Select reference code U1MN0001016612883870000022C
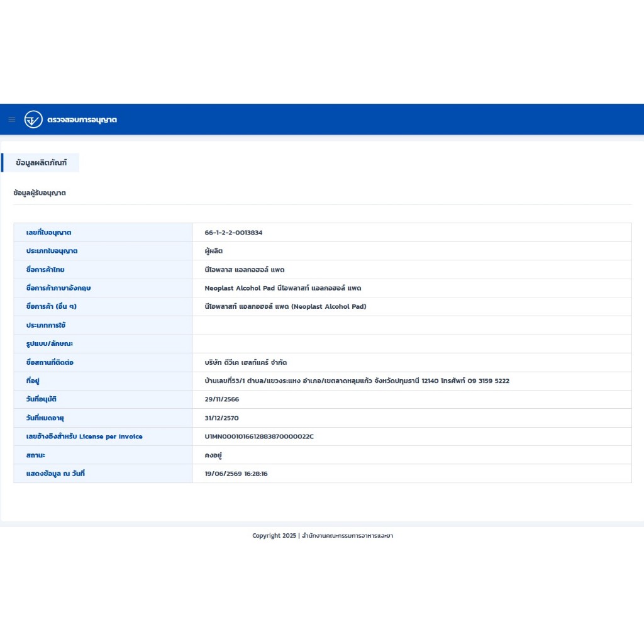 (x=259, y=436)
